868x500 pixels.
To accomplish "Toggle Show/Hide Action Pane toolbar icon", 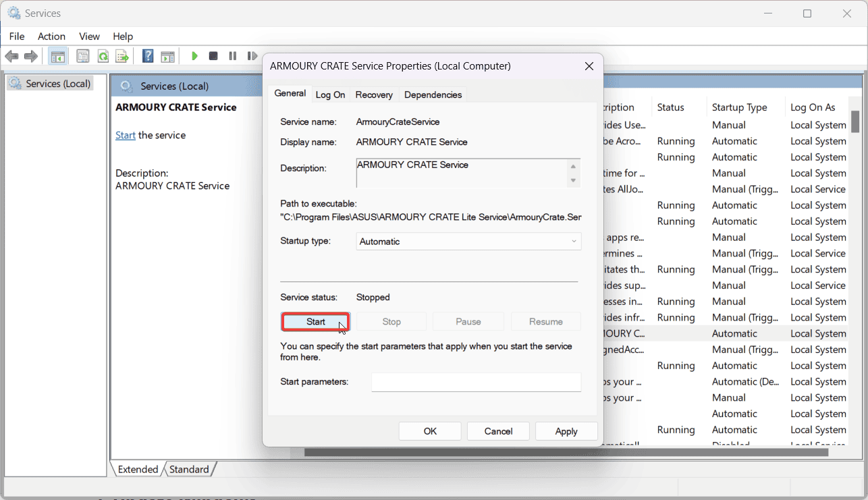I will click(167, 56).
